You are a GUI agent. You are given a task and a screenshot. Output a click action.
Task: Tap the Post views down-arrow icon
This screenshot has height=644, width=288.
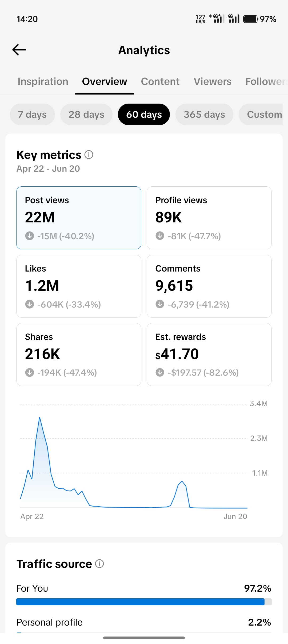click(30, 236)
